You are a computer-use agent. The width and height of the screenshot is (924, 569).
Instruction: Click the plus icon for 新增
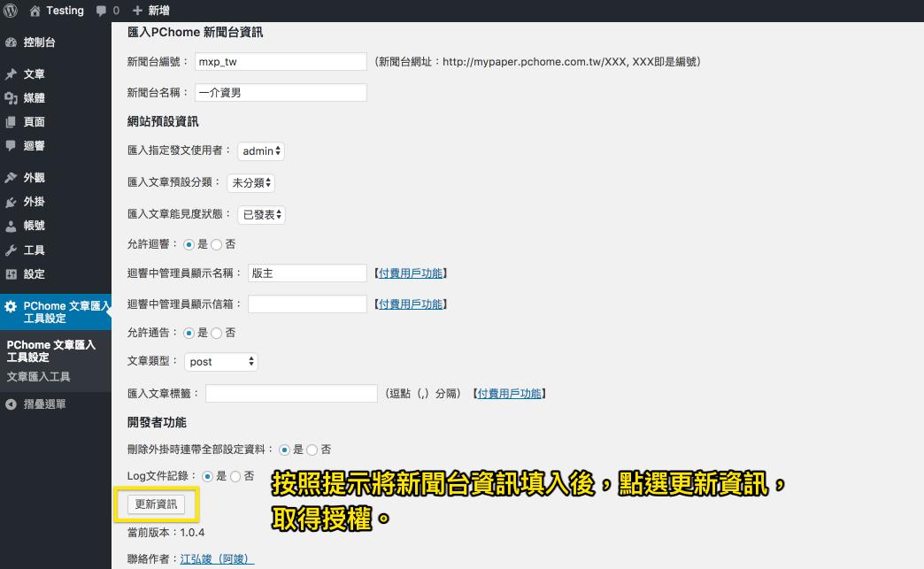click(137, 11)
